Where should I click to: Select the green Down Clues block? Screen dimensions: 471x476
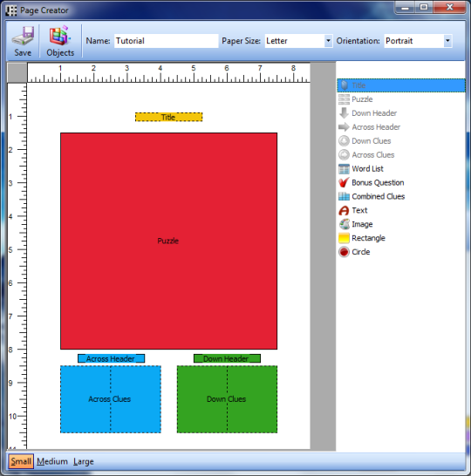point(227,399)
